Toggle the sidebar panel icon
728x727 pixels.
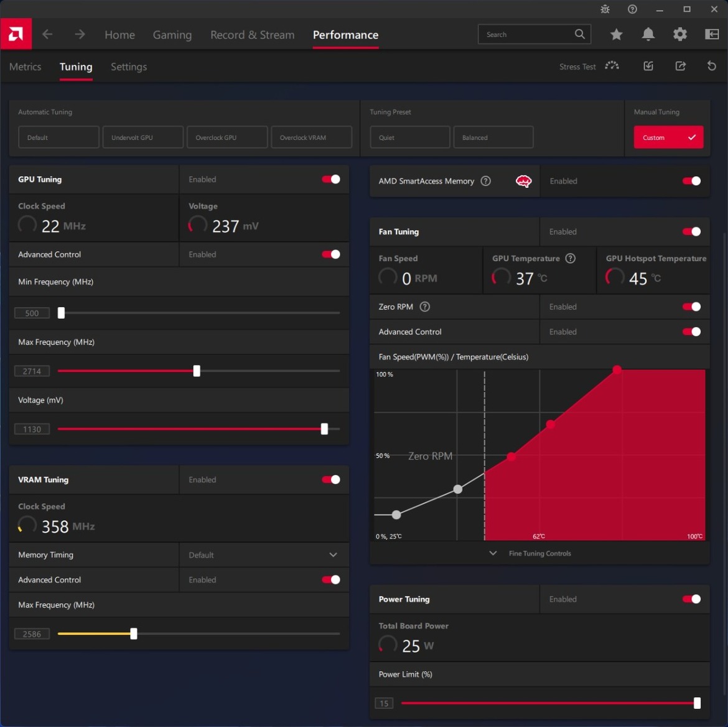point(712,34)
